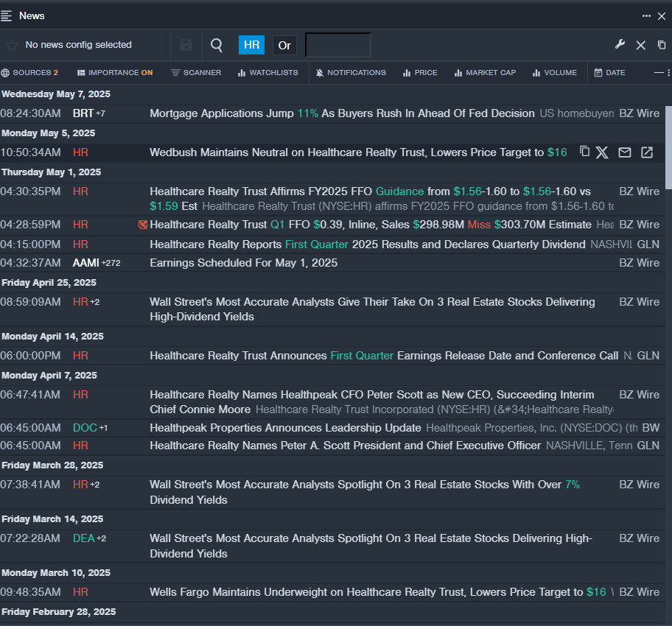
Task: Close the News panel
Action: pyautogui.click(x=662, y=16)
